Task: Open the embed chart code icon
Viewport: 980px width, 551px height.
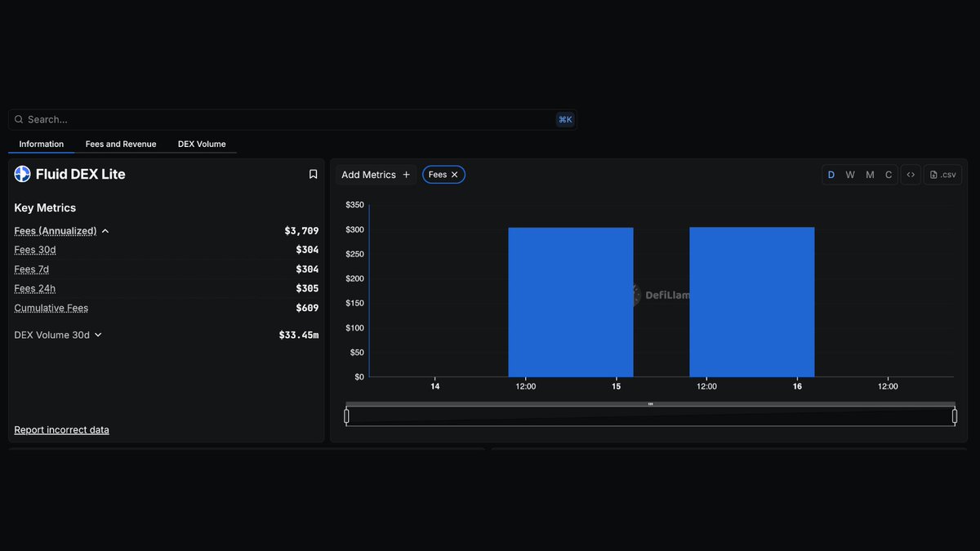Action: [911, 175]
